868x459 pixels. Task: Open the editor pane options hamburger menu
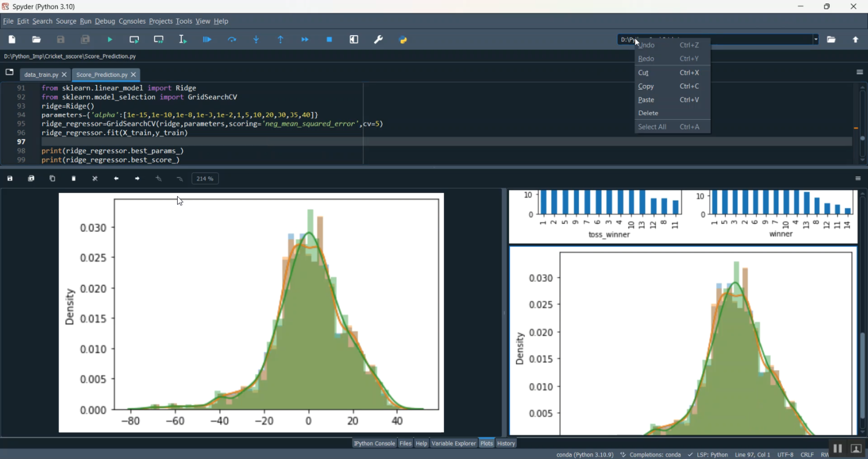coord(859,72)
